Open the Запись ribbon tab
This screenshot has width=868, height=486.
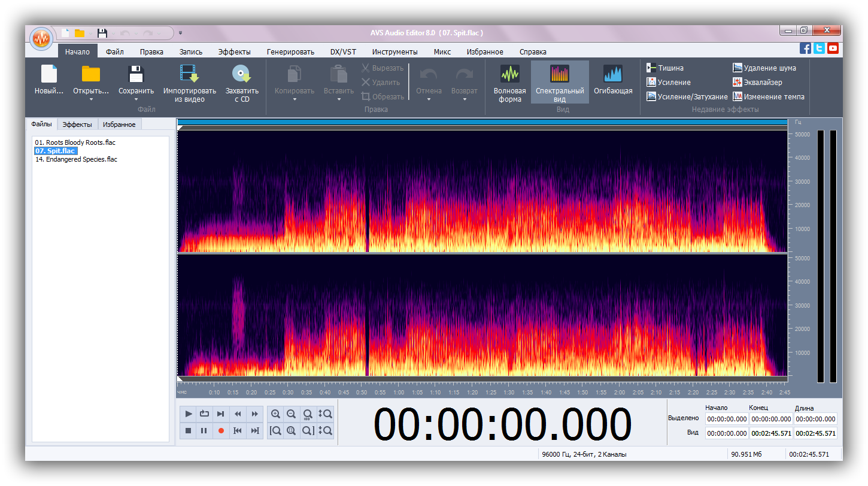click(191, 52)
